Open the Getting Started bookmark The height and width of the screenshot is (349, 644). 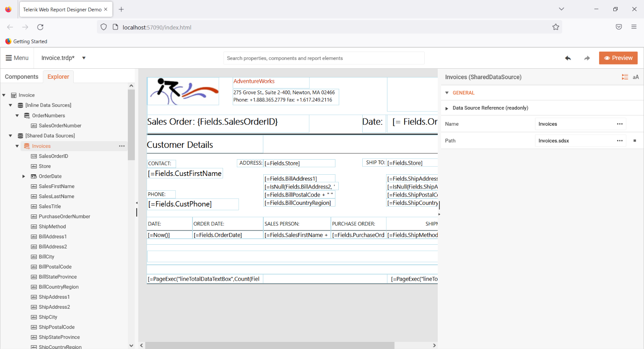pyautogui.click(x=26, y=41)
